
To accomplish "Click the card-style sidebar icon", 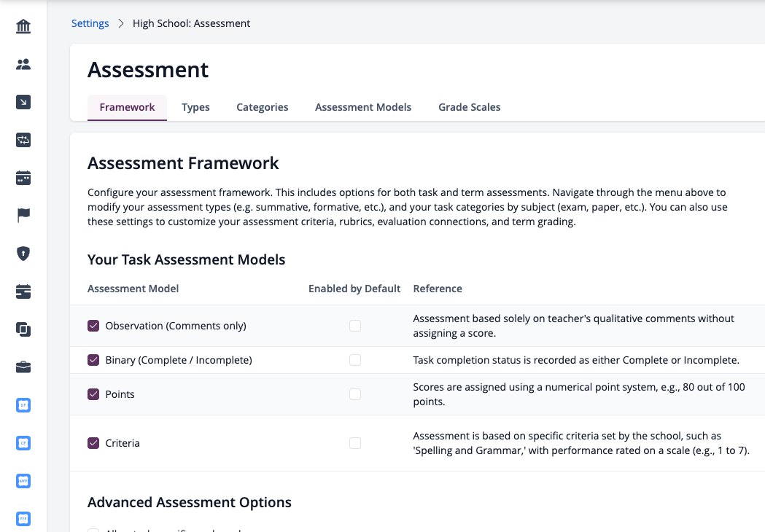I will (x=23, y=291).
